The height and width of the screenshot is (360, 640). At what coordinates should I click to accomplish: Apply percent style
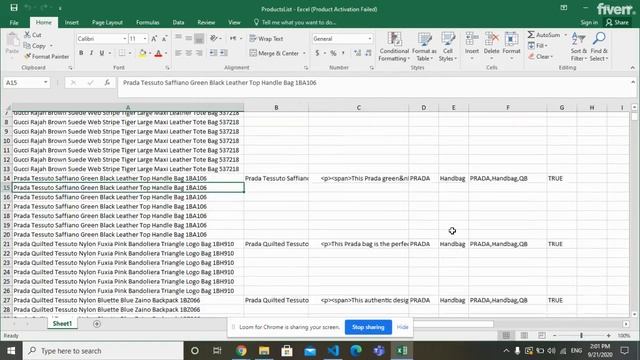(x=333, y=53)
